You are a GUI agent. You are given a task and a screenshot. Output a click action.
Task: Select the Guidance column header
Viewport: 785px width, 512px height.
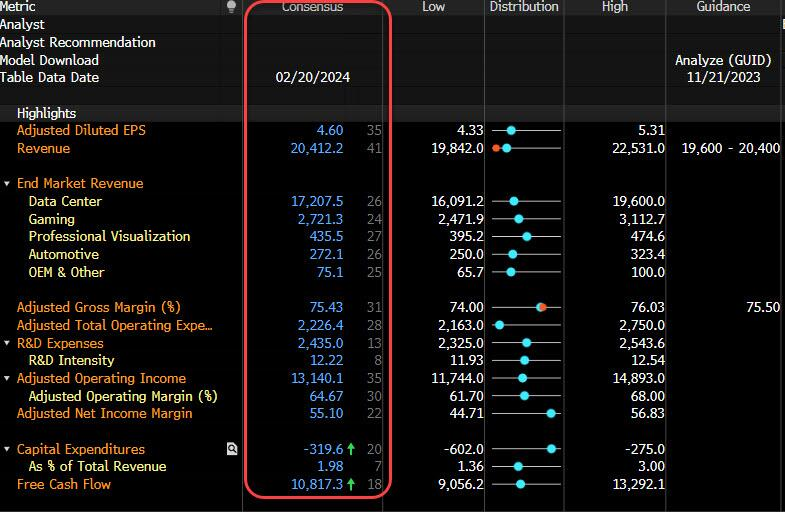click(723, 7)
